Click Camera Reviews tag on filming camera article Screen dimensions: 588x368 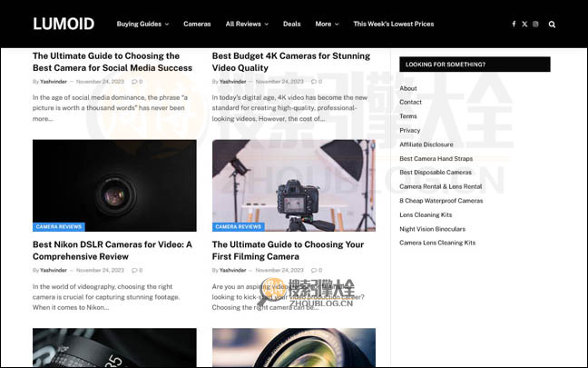click(x=238, y=227)
